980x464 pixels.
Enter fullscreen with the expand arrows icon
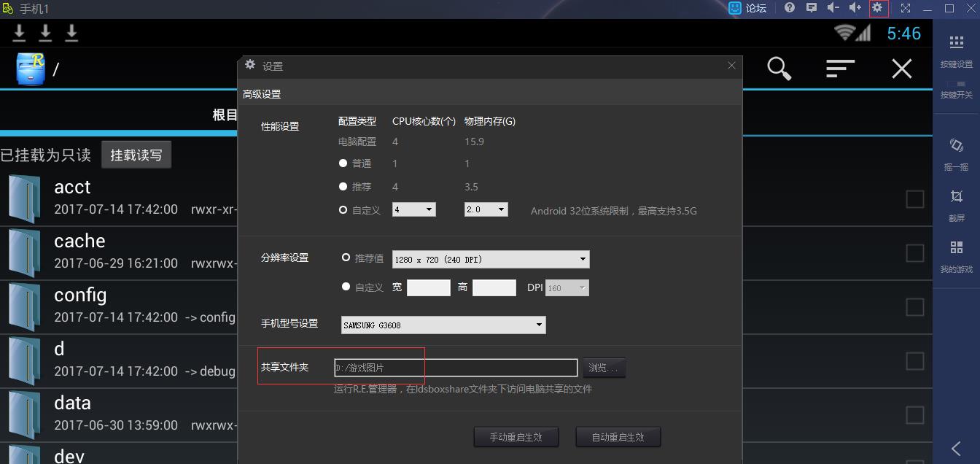click(x=905, y=8)
